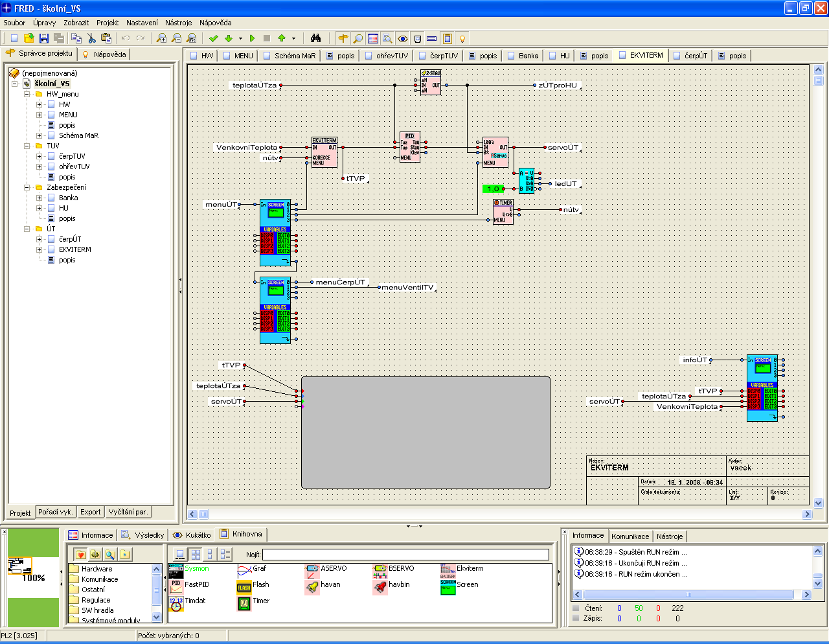Image resolution: width=829 pixels, height=644 pixels.
Task: Click the Najít search field
Action: 405,555
